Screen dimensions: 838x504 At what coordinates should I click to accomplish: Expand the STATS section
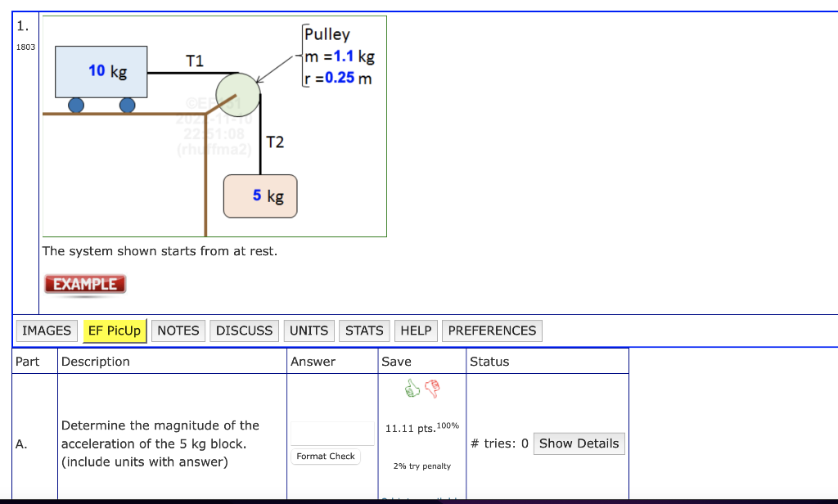pos(364,331)
